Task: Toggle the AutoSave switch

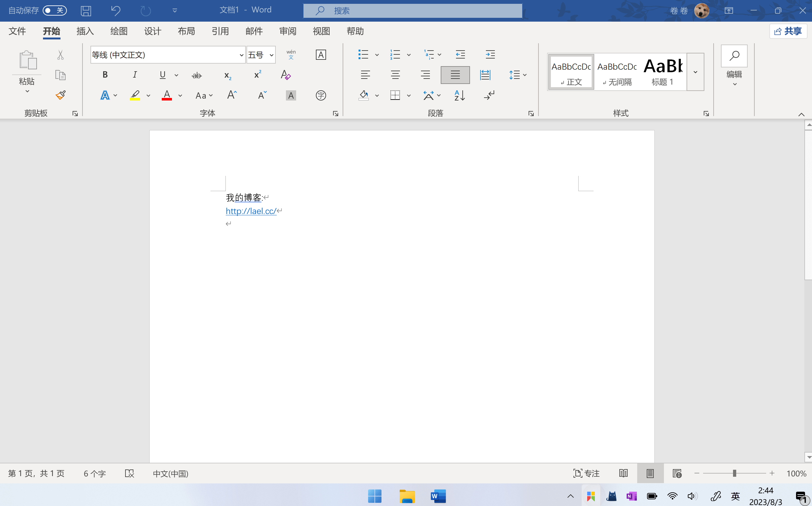Action: (x=54, y=11)
